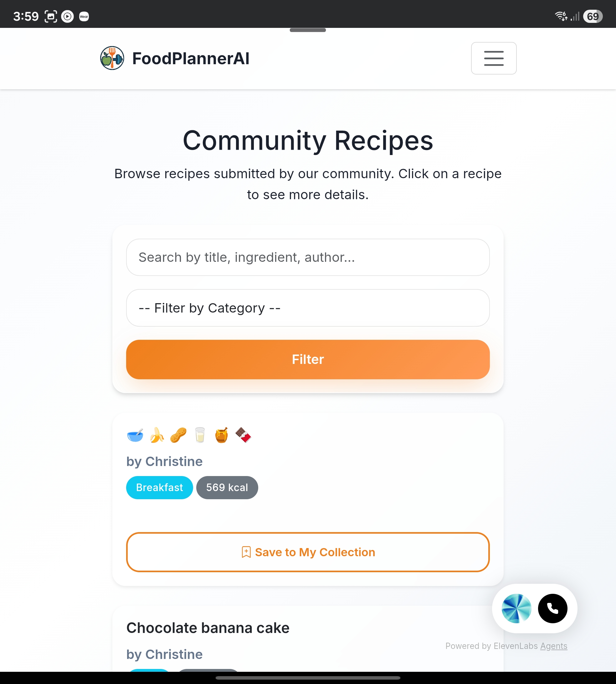Tap the screenshot icon in status bar
Viewport: 616px width, 684px height.
click(51, 16)
